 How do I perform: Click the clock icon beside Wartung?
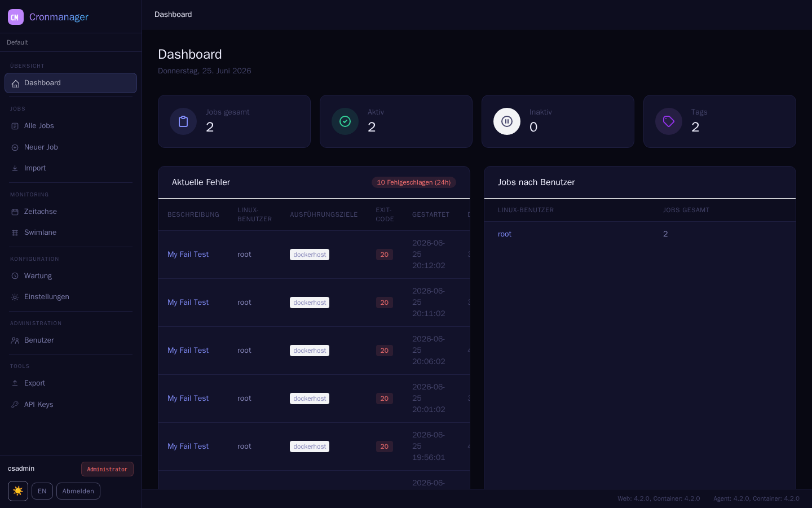15,276
